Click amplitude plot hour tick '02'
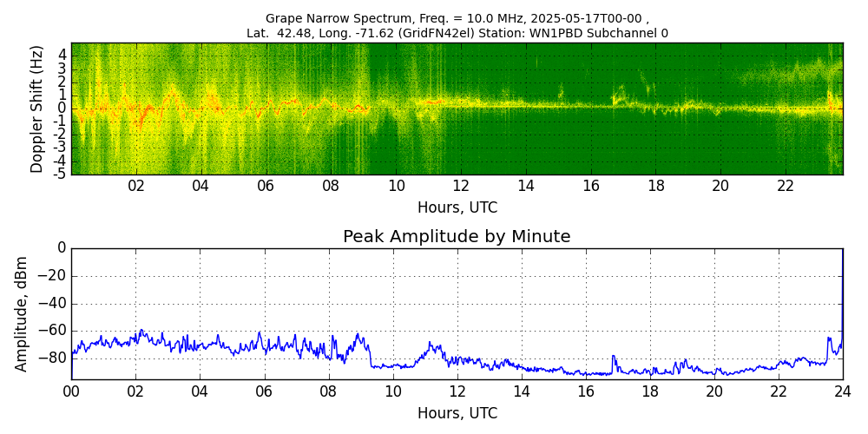The width and height of the screenshot is (868, 434). tap(135, 392)
